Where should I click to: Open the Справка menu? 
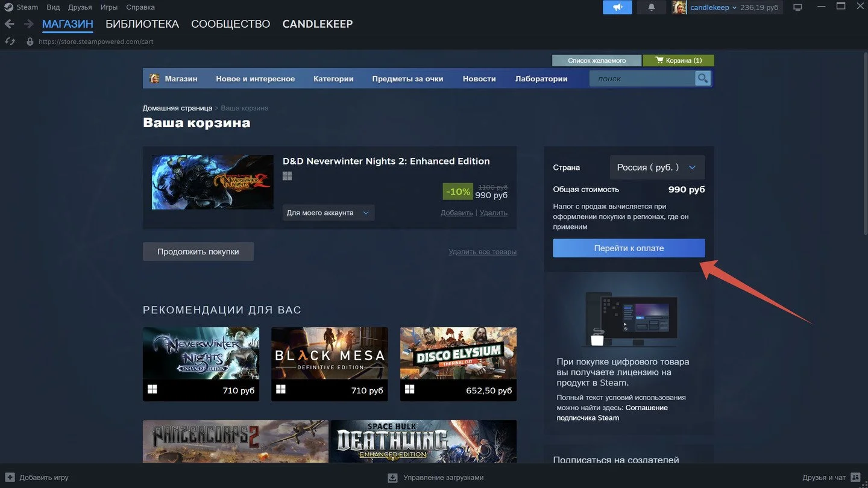point(140,7)
